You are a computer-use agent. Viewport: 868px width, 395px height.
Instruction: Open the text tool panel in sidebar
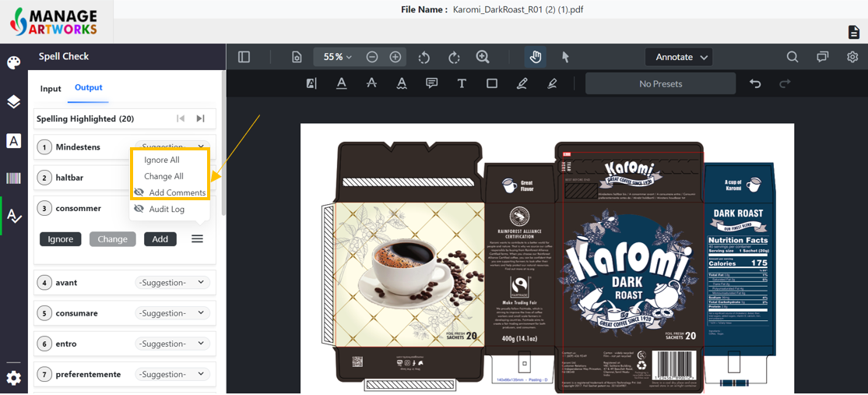14,141
